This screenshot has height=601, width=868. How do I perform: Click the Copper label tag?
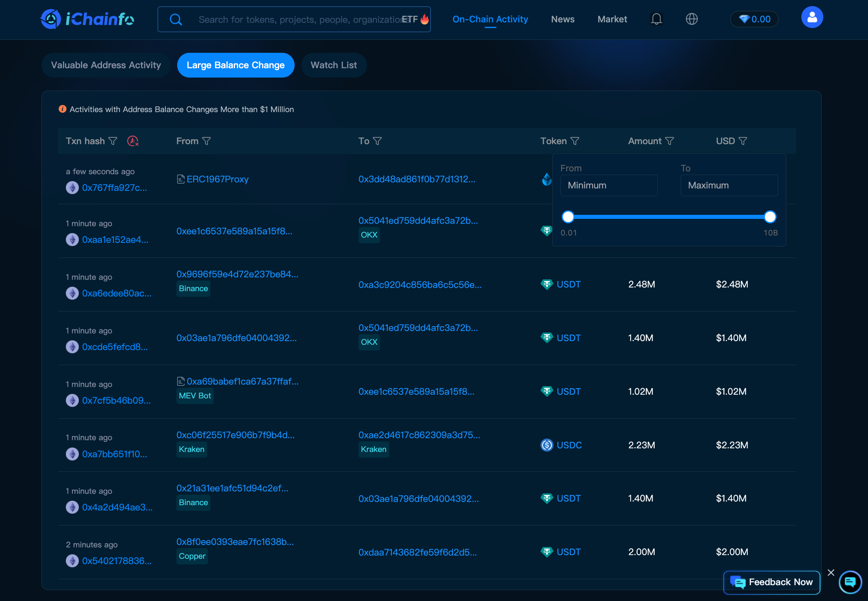tap(192, 556)
